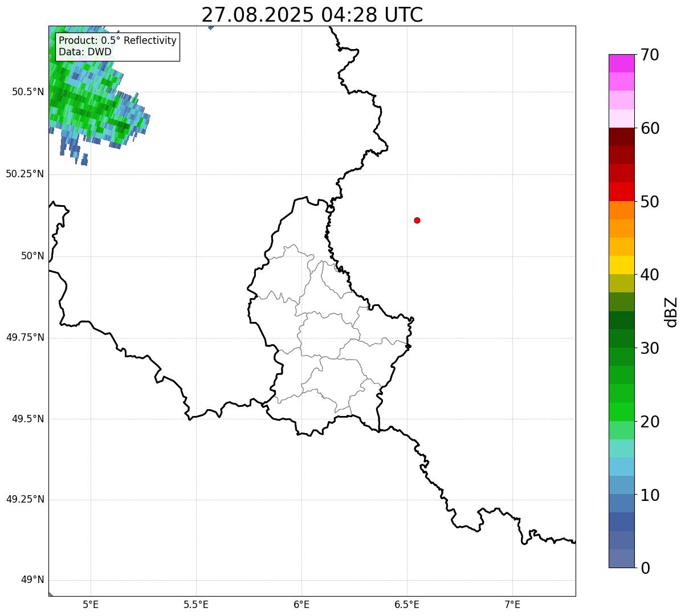Click the title "27.08.2025 04:28 UTC"
The image size is (685, 616).
point(312,15)
